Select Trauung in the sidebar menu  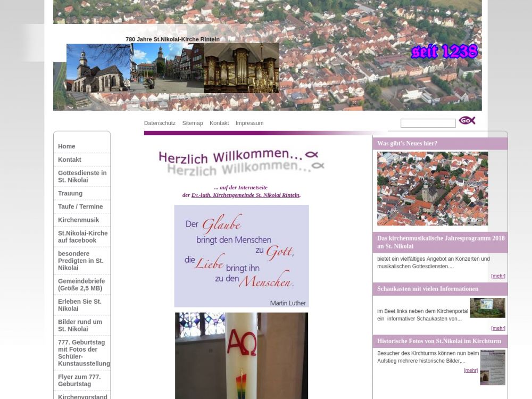pyautogui.click(x=70, y=193)
